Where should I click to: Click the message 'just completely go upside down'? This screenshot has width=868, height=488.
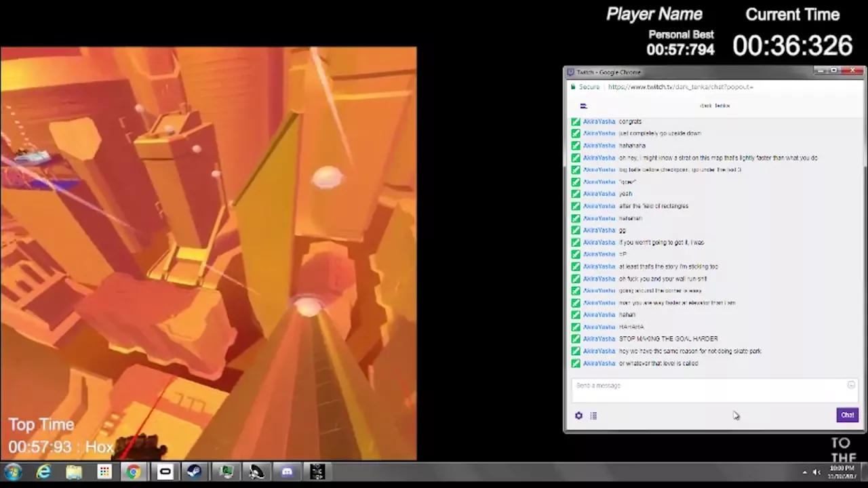pos(660,134)
